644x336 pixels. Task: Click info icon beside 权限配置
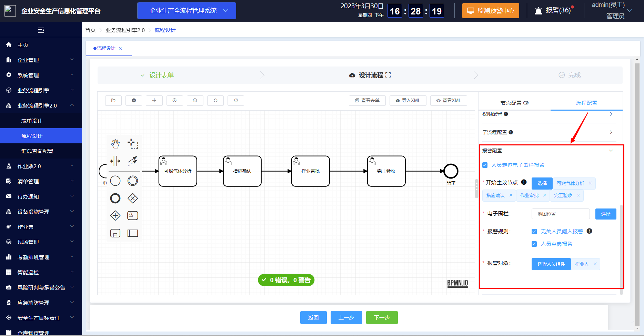point(506,114)
